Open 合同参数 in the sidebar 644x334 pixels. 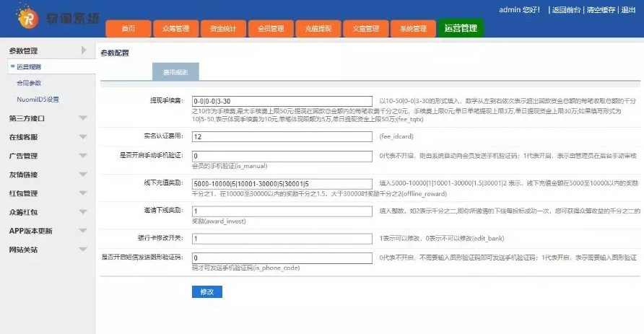29,83
